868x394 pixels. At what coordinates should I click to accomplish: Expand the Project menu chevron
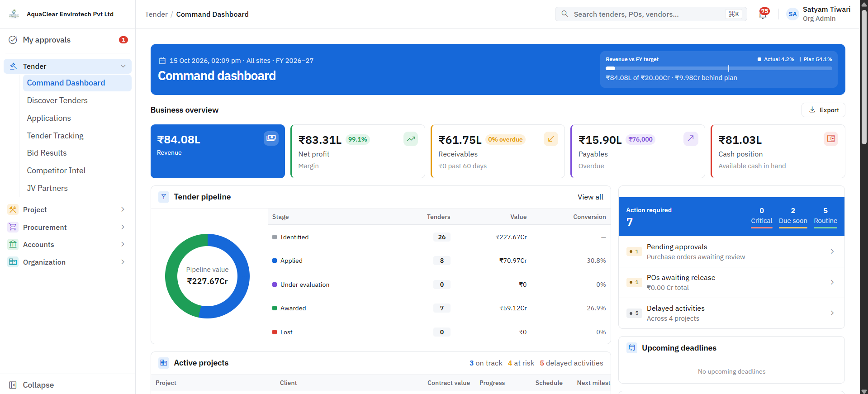[123, 209]
